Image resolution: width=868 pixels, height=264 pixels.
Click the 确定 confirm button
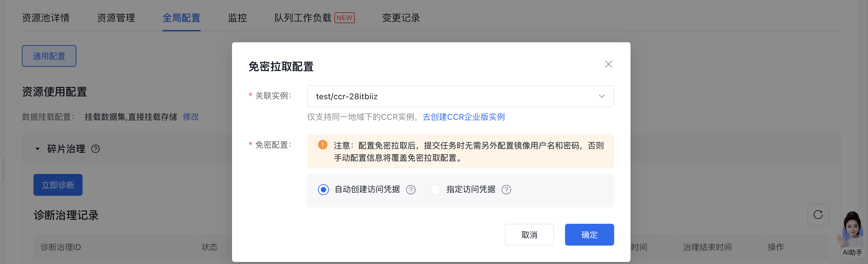[x=589, y=235]
